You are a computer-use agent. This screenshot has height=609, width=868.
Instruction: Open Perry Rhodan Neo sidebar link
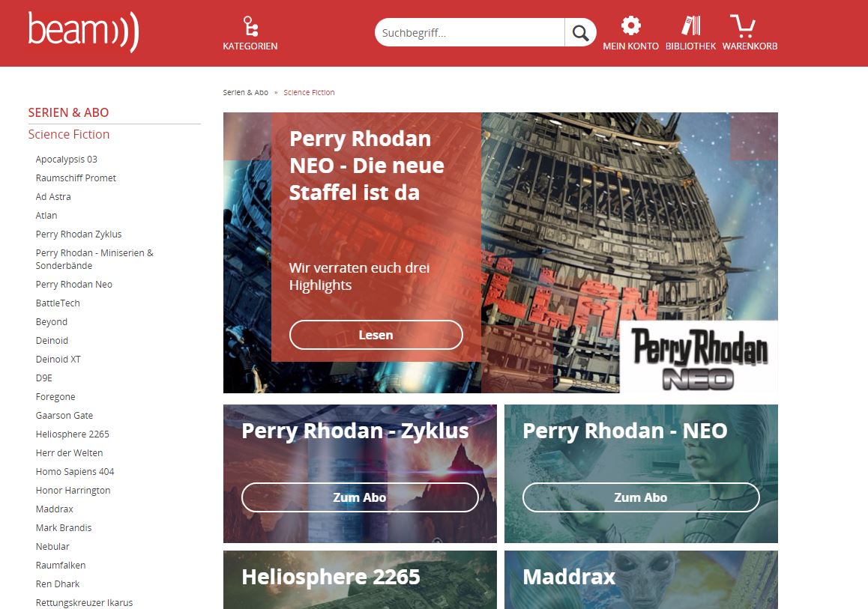(74, 285)
